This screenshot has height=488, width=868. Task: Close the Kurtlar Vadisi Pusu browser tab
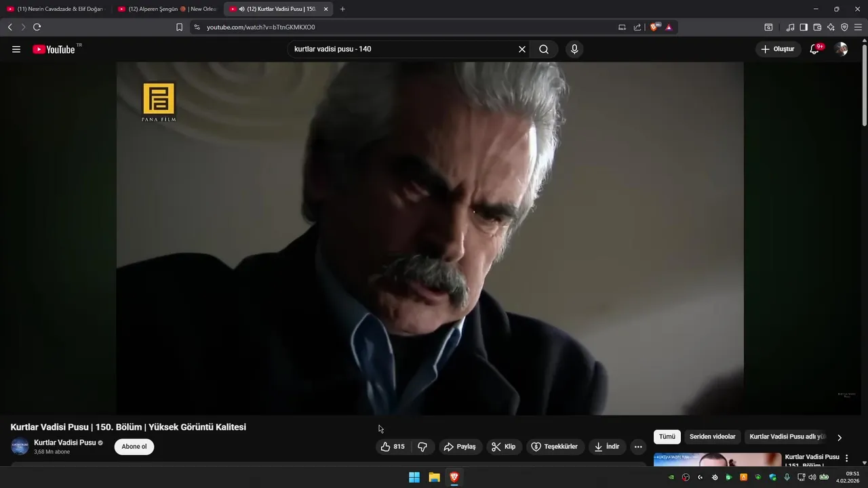325,9
